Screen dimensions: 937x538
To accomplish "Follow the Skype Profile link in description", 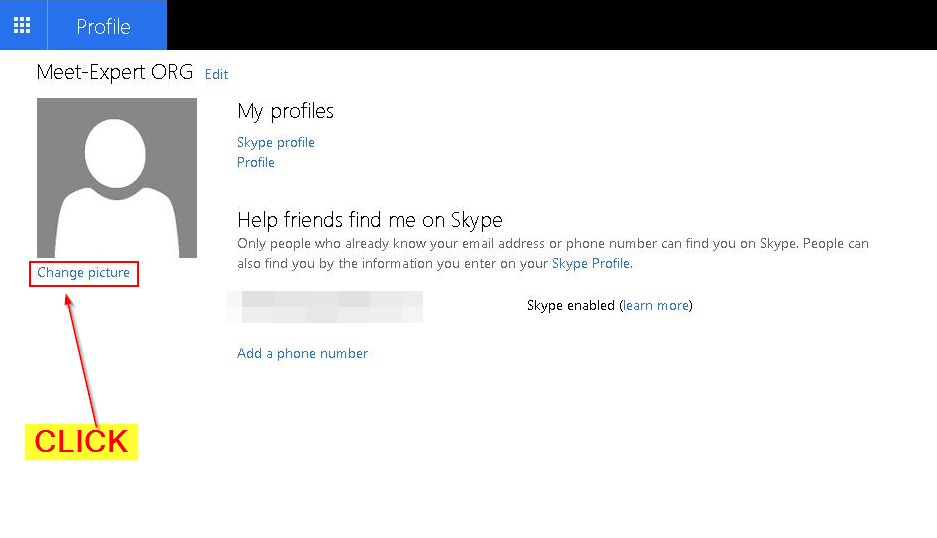I will click(x=590, y=264).
